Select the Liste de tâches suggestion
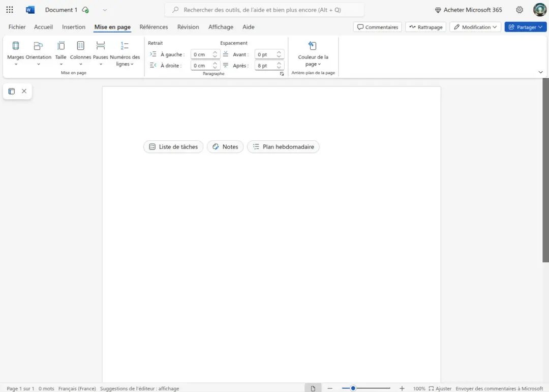Image resolution: width=549 pixels, height=392 pixels. tap(173, 147)
